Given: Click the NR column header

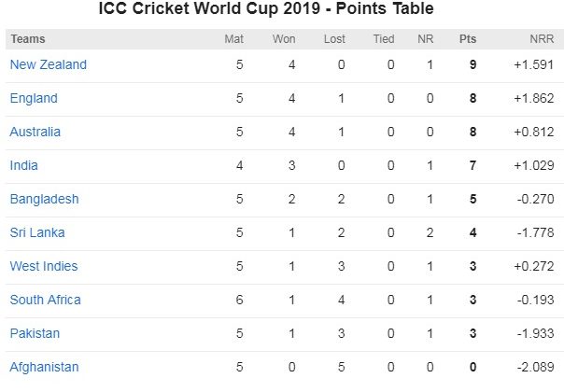Looking at the screenshot, I should tap(426, 39).
